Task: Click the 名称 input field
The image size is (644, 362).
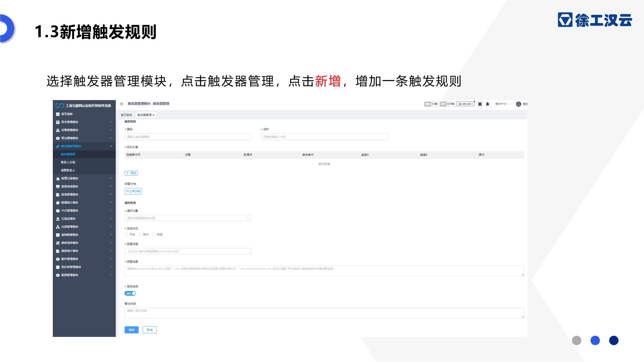Action: coord(324,137)
